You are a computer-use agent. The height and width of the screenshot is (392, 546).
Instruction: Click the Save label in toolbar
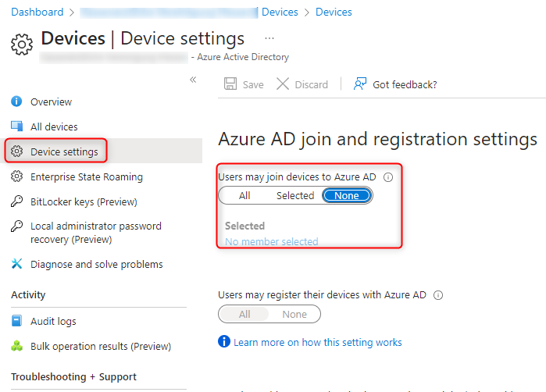(253, 84)
